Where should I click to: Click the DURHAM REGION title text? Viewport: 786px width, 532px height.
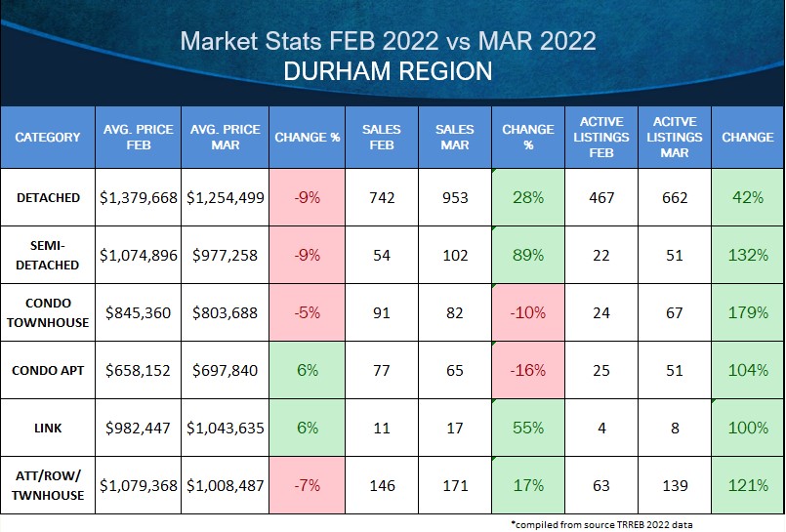pos(387,73)
